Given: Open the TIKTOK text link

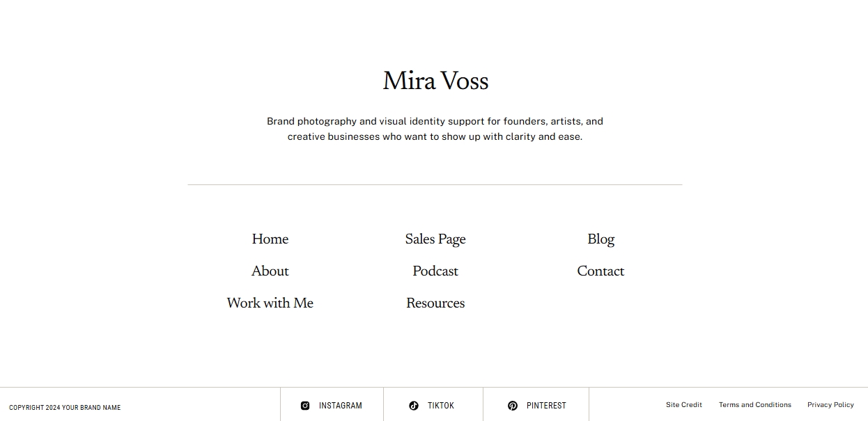Looking at the screenshot, I should point(441,406).
